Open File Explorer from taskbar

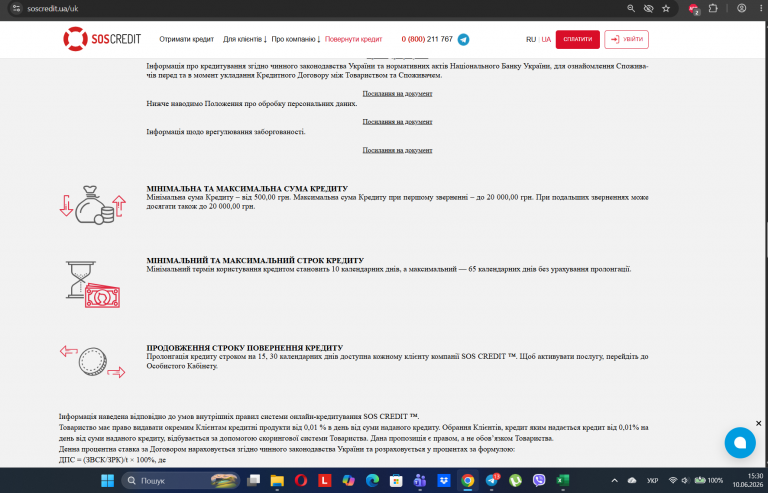277,480
